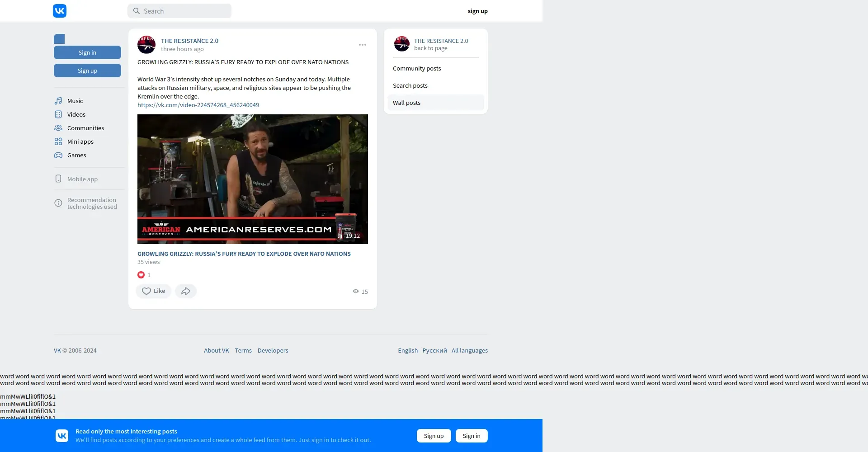Click the Games controller icon
This screenshot has width=868, height=452.
pos(58,155)
